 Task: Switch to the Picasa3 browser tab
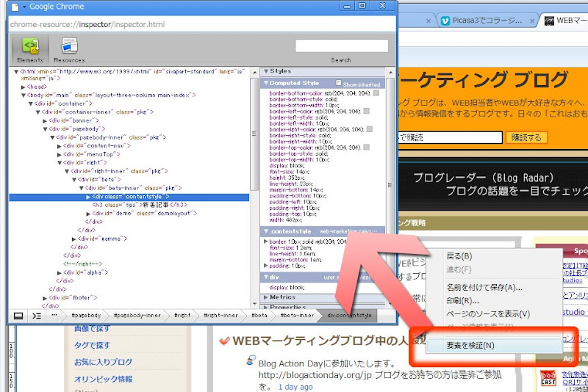coord(487,21)
